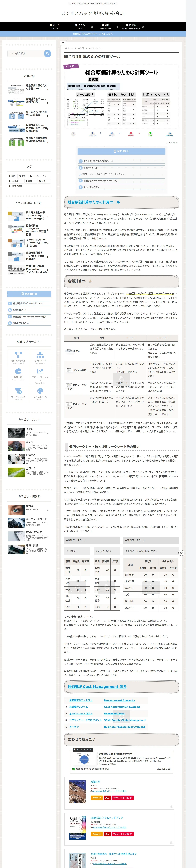
Task: Jump to 各種計算ツール in main contents
Action: point(90,168)
